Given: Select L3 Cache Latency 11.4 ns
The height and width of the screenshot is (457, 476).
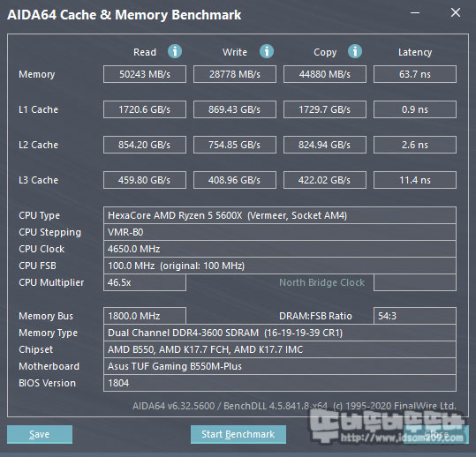Looking at the screenshot, I should point(415,180).
